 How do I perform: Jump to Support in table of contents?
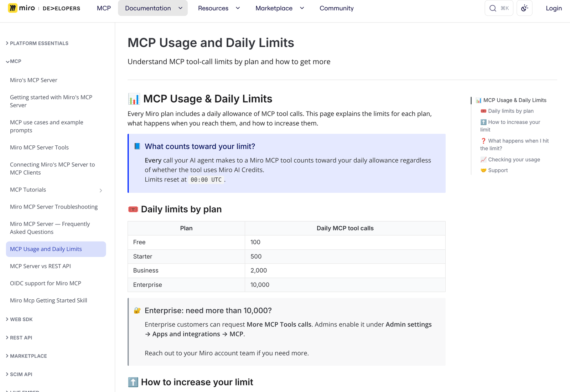[x=494, y=170]
